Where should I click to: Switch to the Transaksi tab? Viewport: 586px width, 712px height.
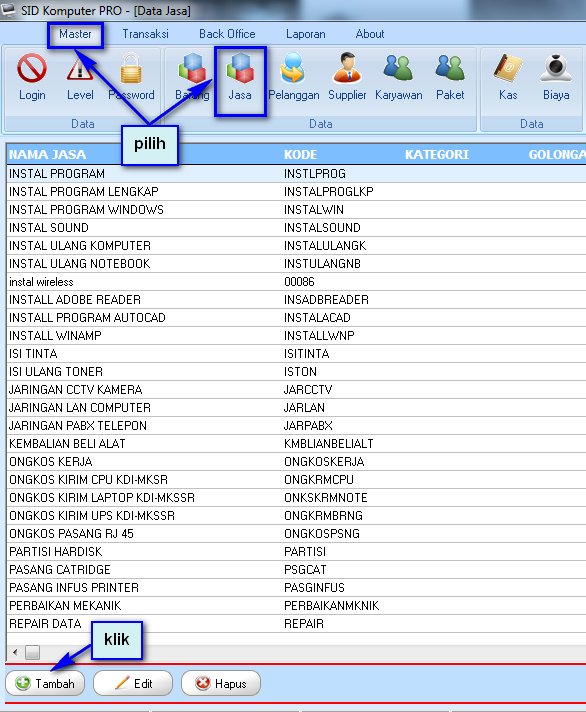coord(145,34)
